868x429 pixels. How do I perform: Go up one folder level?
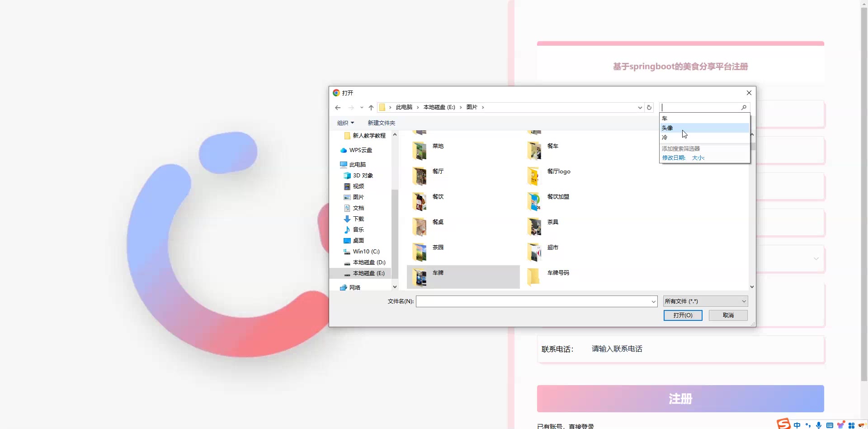click(371, 108)
